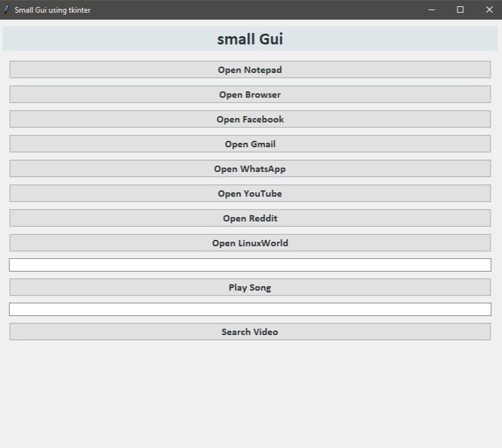Close the Small Gui window
The image size is (502, 448).
tap(489, 10)
